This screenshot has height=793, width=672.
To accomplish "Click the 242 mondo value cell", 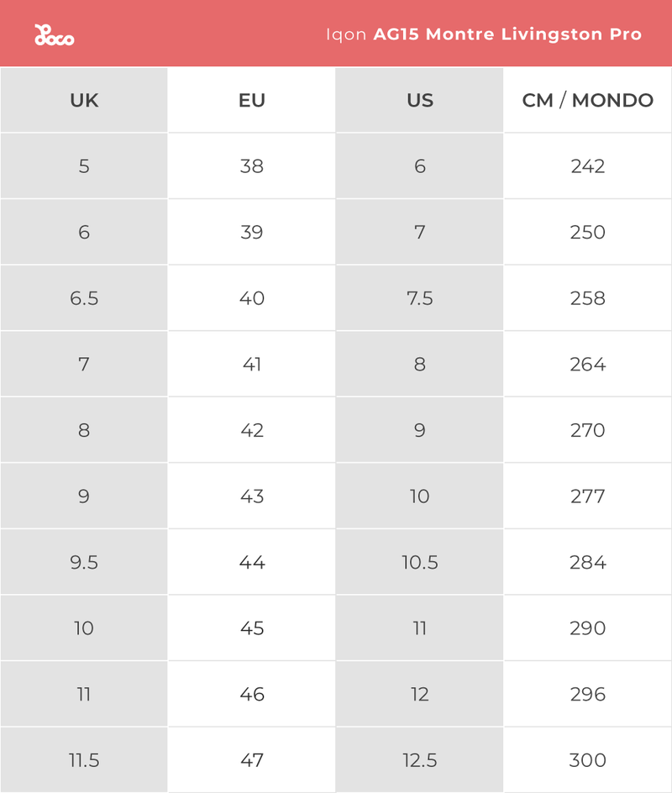I will point(588,166).
